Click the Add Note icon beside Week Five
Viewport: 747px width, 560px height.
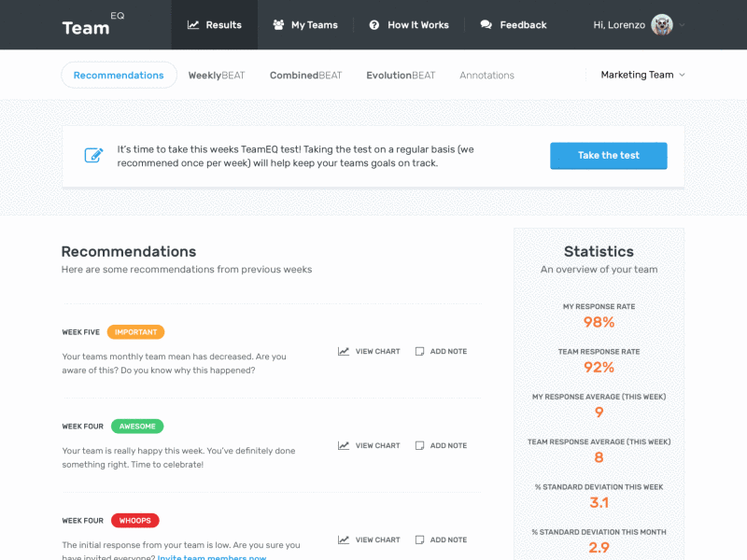pyautogui.click(x=419, y=351)
